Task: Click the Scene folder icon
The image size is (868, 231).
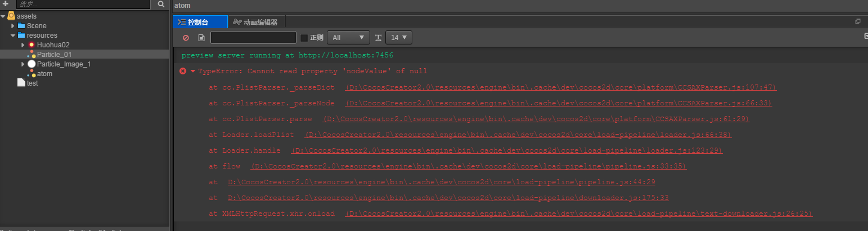Action: coord(21,26)
